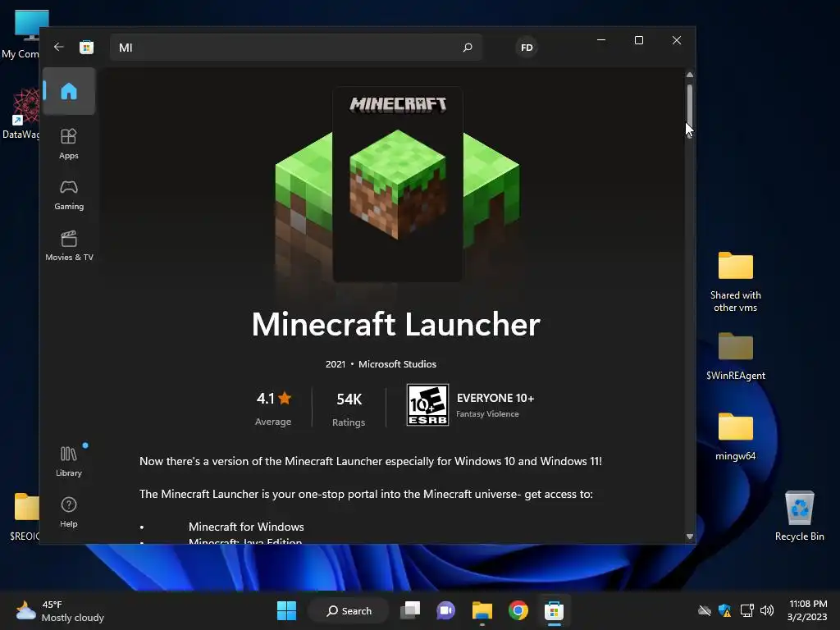Open Google Chrome from taskbar

[518, 610]
